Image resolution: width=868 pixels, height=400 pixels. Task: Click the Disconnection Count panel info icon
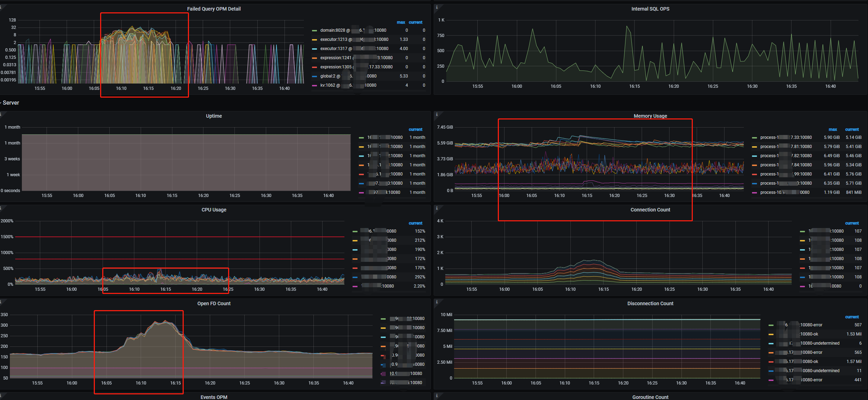(437, 302)
